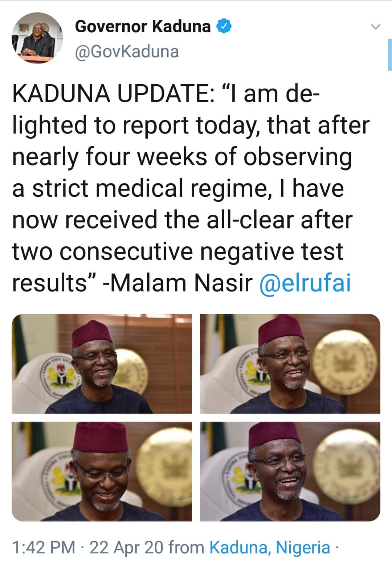
Task: Open the Kaduna, Nigeria location link
Action: coord(270,547)
